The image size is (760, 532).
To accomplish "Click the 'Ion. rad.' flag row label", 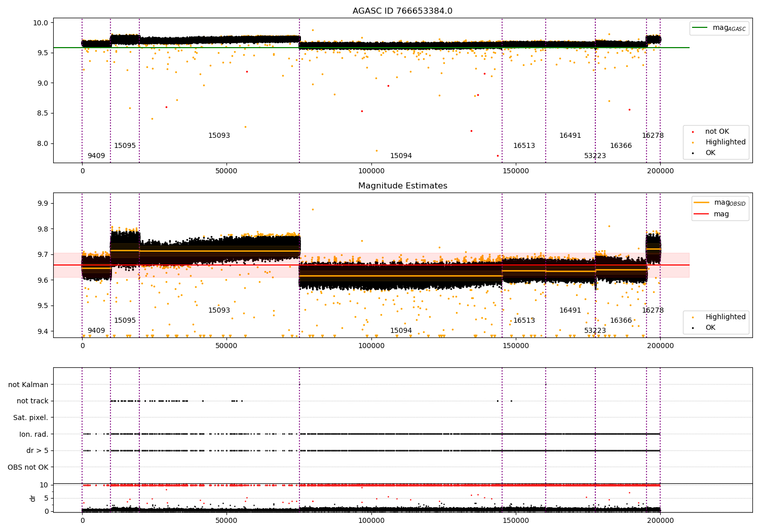I will tap(34, 435).
